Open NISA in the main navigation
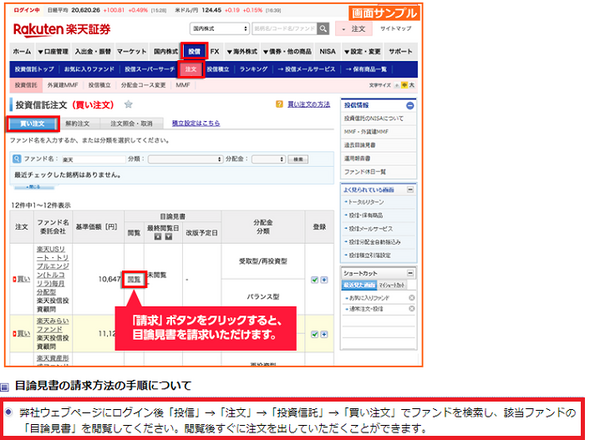Image resolution: width=600 pixels, height=440 pixels. [x=327, y=51]
